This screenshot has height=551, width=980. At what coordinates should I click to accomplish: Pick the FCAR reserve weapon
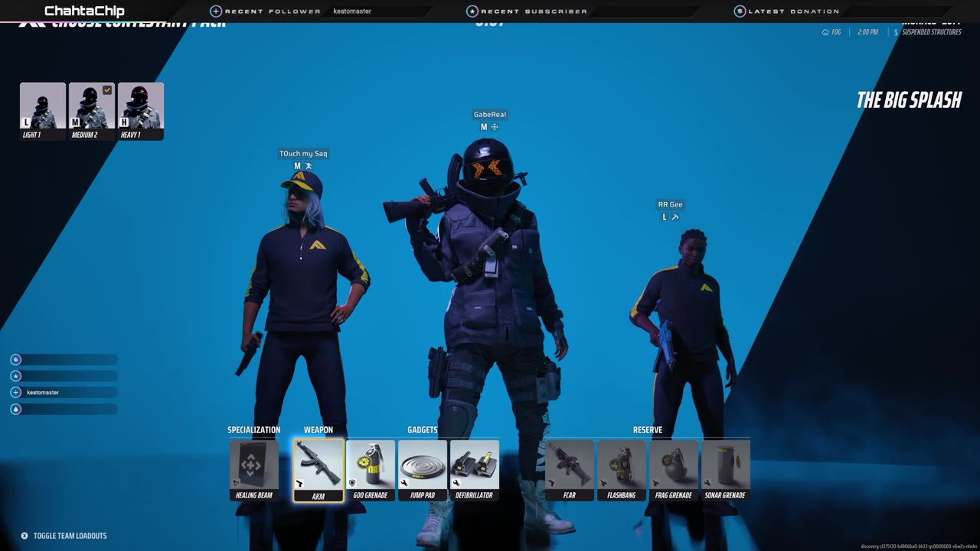click(x=570, y=470)
